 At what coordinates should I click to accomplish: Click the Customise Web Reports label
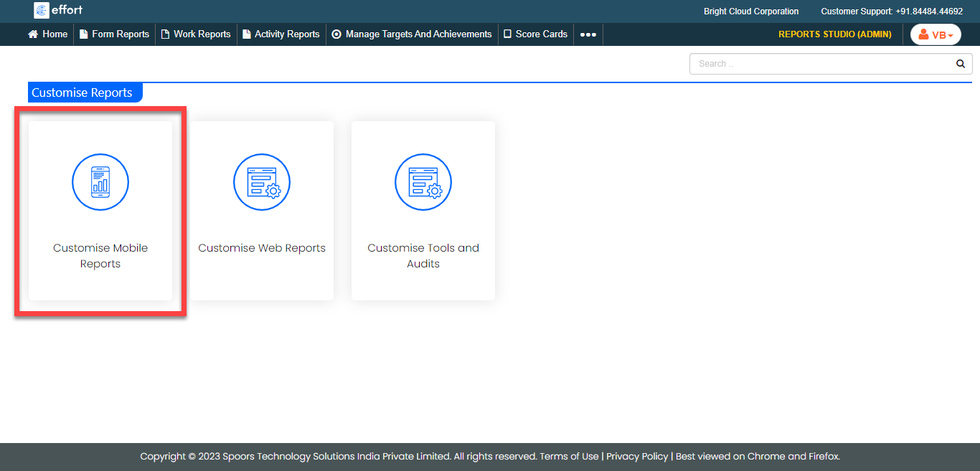(x=262, y=248)
